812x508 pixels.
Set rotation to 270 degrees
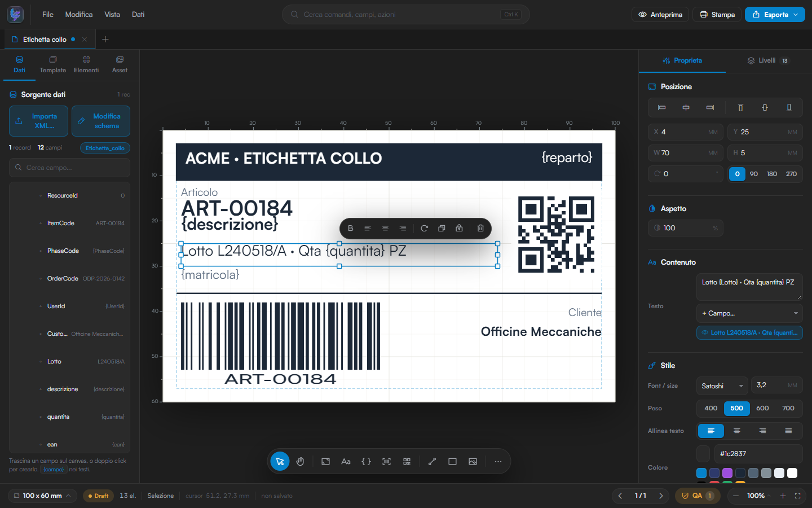(791, 174)
